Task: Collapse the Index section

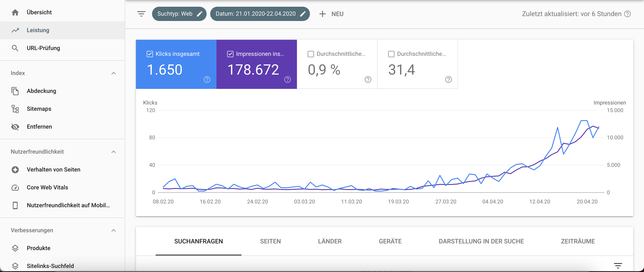Action: (x=114, y=73)
